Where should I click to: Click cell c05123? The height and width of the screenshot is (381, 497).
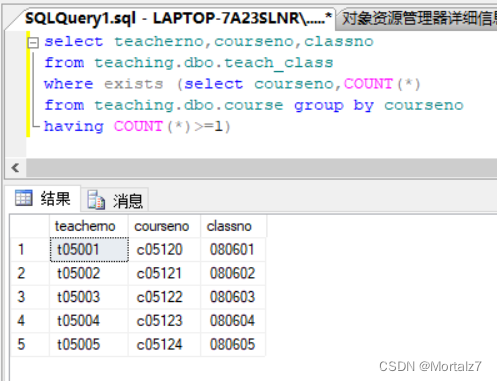coord(164,321)
